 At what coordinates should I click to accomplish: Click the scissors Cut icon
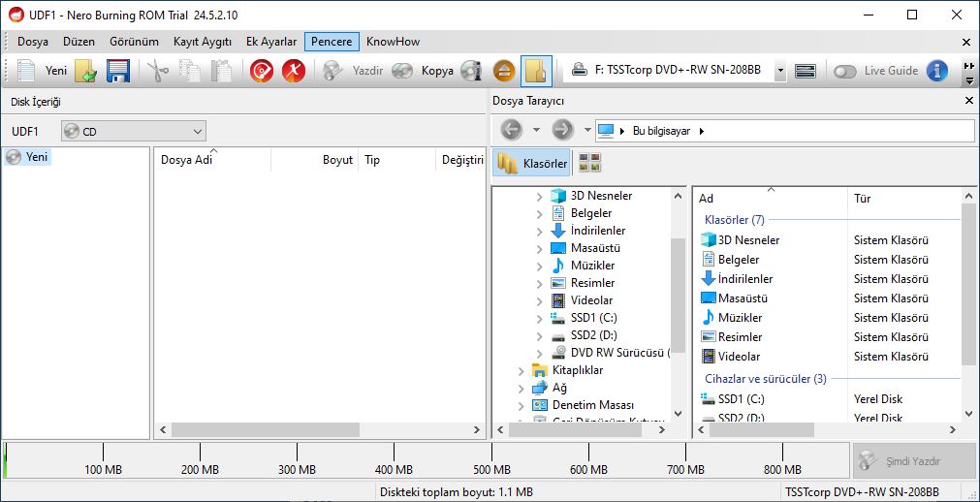[158, 71]
